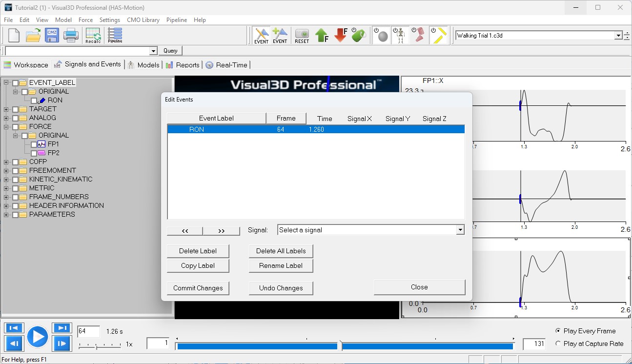Expand the ANALOG tree node
Screen dimensions: 632x364
[6, 118]
